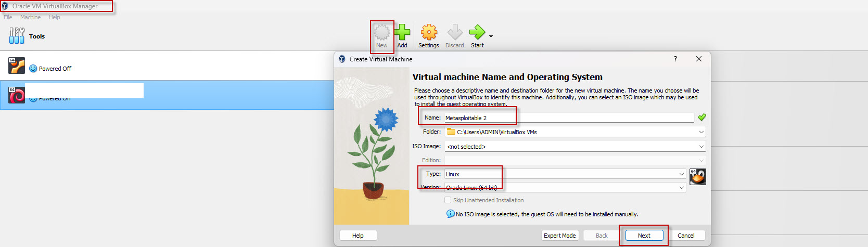Click the dialog's question mark help button
Viewport: 868px width, 247px height.
[x=675, y=59]
